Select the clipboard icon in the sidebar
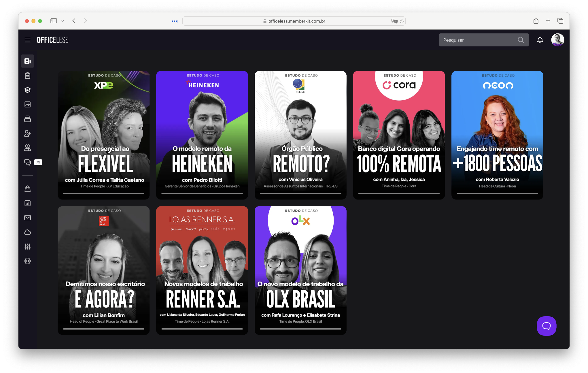 (x=27, y=75)
